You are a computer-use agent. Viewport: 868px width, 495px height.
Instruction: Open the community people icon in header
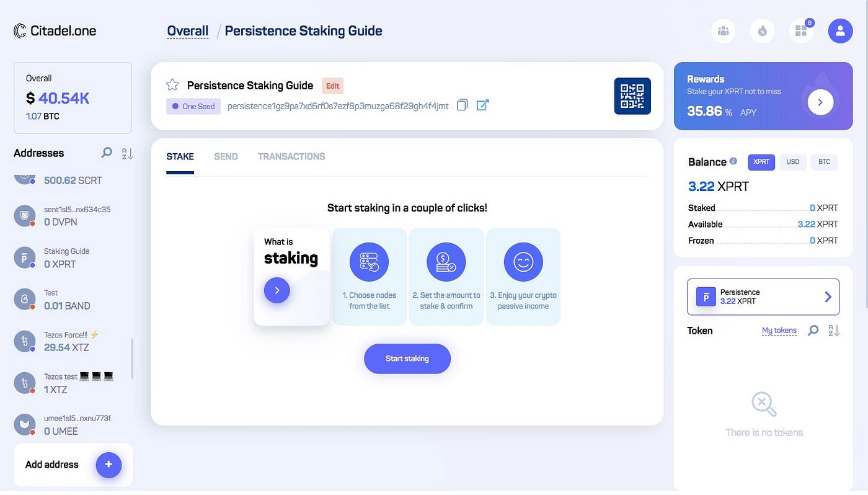[723, 30]
